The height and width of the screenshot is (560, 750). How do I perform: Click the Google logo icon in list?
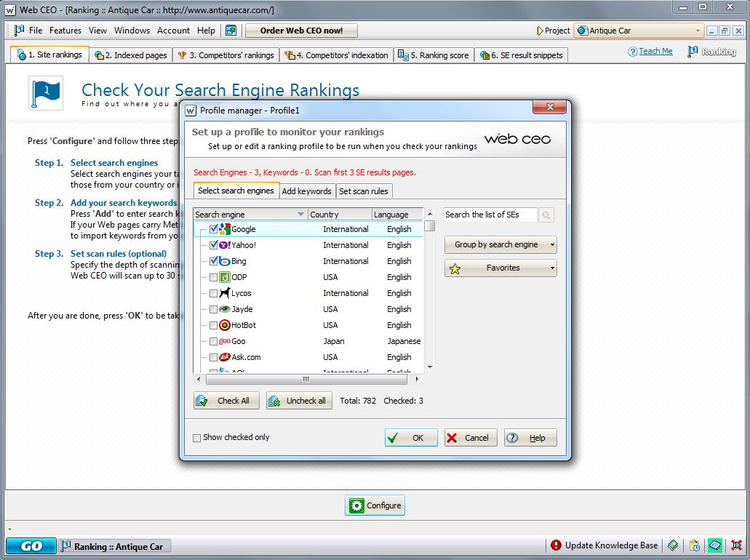click(224, 229)
